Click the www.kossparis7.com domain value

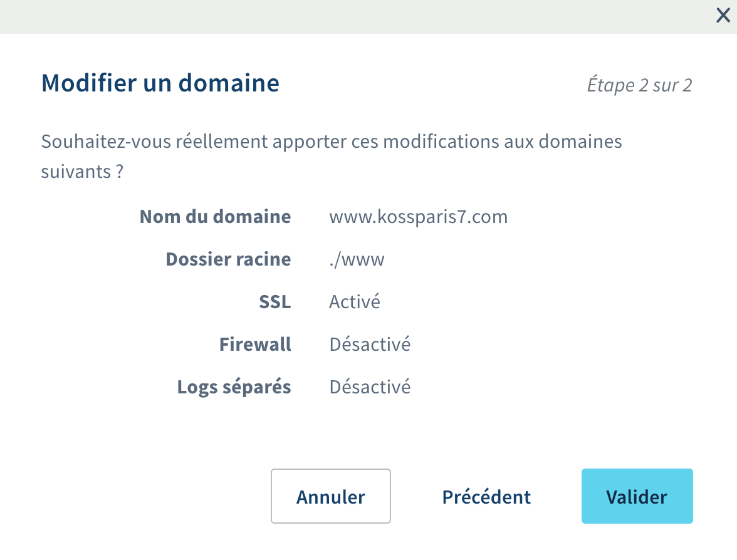[418, 217]
